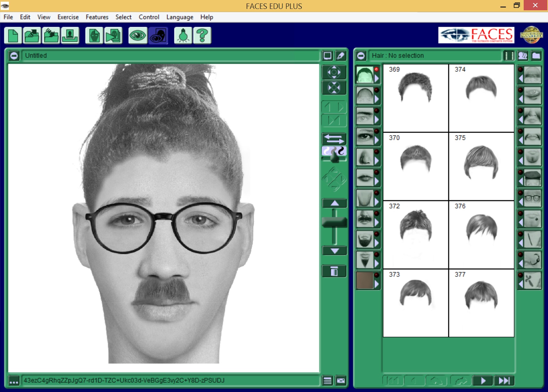The image size is (548, 392).
Task: Click the monitor icon above the composite
Action: 327,56
